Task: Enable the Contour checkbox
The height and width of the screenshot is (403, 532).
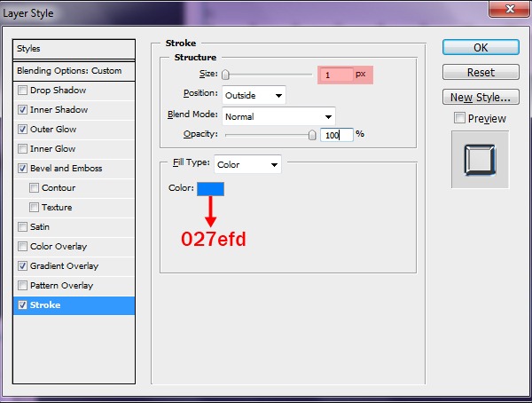Action: point(34,188)
